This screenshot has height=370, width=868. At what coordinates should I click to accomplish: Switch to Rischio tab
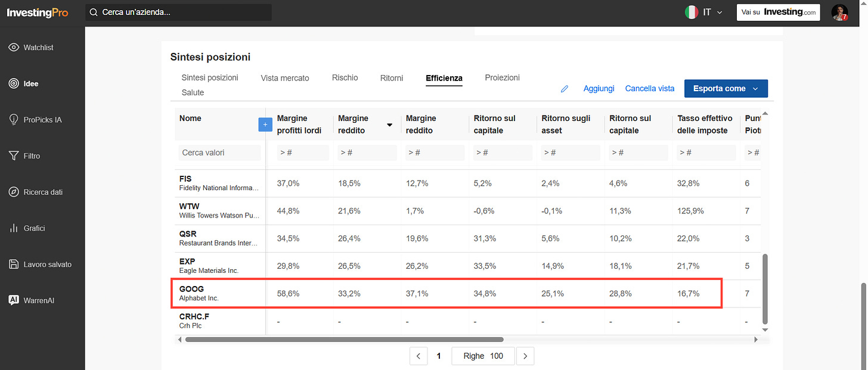pyautogui.click(x=345, y=77)
